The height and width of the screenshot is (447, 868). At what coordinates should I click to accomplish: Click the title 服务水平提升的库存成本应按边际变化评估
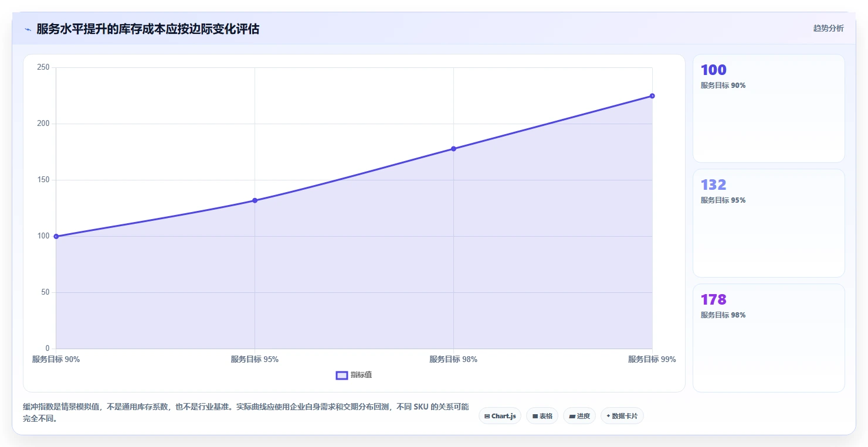(x=148, y=29)
